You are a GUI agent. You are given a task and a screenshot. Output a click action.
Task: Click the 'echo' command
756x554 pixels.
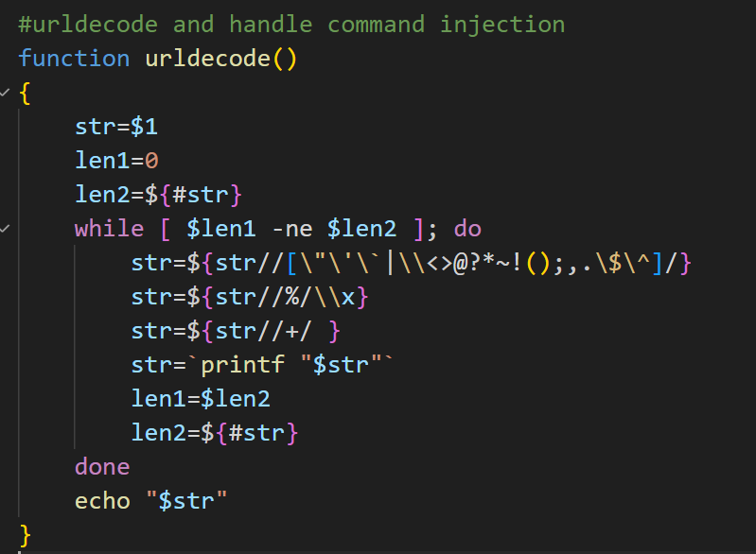(102, 501)
